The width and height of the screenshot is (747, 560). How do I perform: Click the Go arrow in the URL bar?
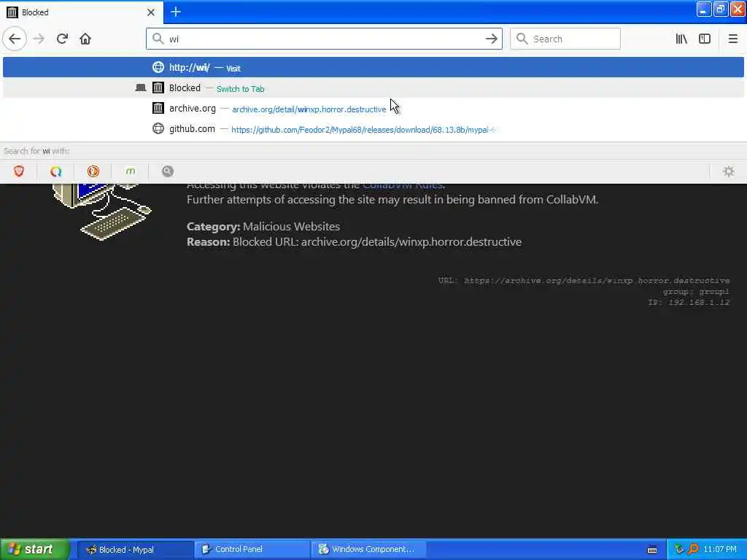click(491, 39)
